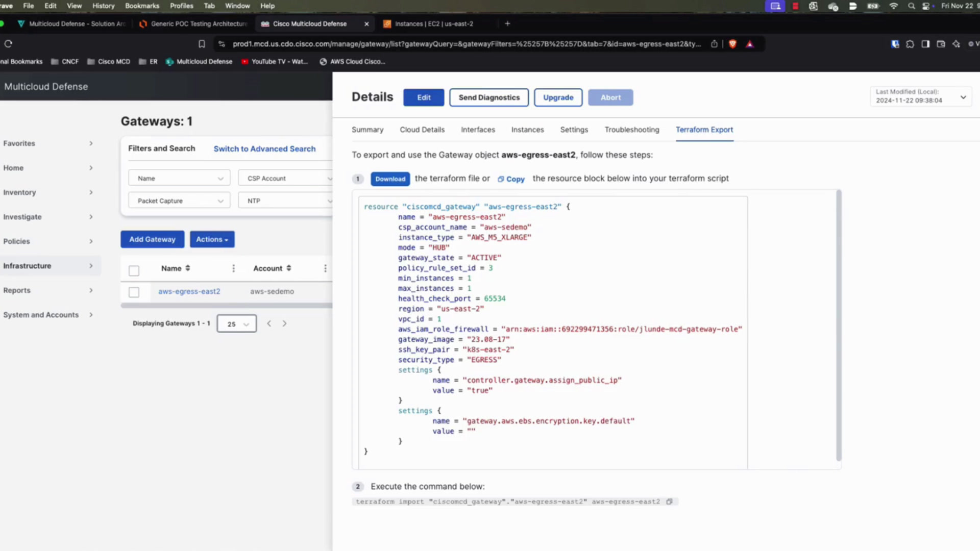Viewport: 980px width, 551px height.
Task: Click the Send Diagnostics button
Action: coord(489,97)
